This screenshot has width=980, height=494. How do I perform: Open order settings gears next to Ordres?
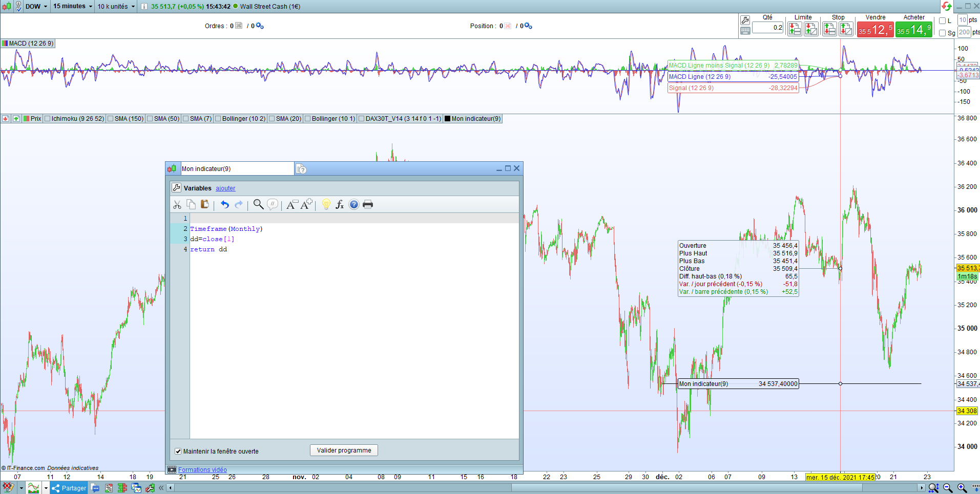click(260, 26)
